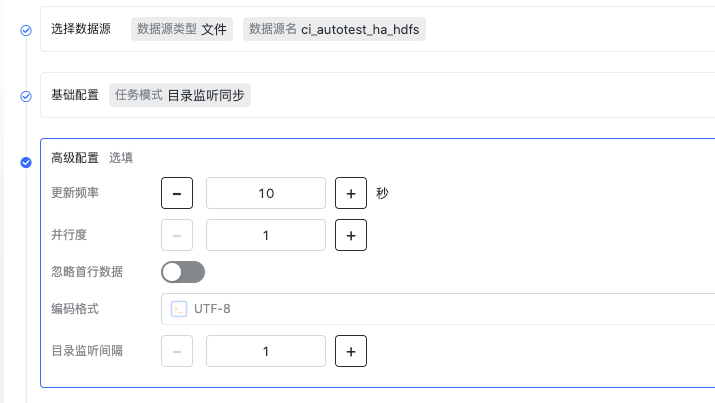
Task: Click the minus button for 目录监听间隔
Action: (177, 351)
